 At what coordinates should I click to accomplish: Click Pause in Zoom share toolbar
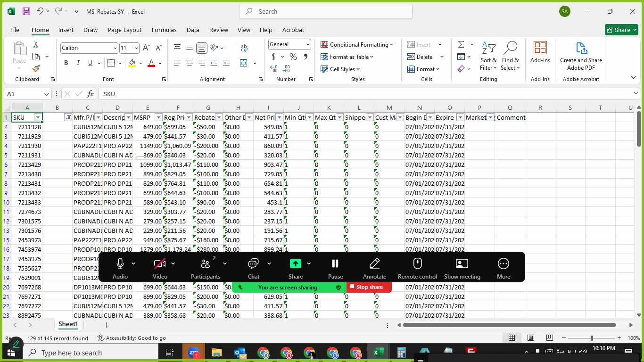tap(335, 268)
